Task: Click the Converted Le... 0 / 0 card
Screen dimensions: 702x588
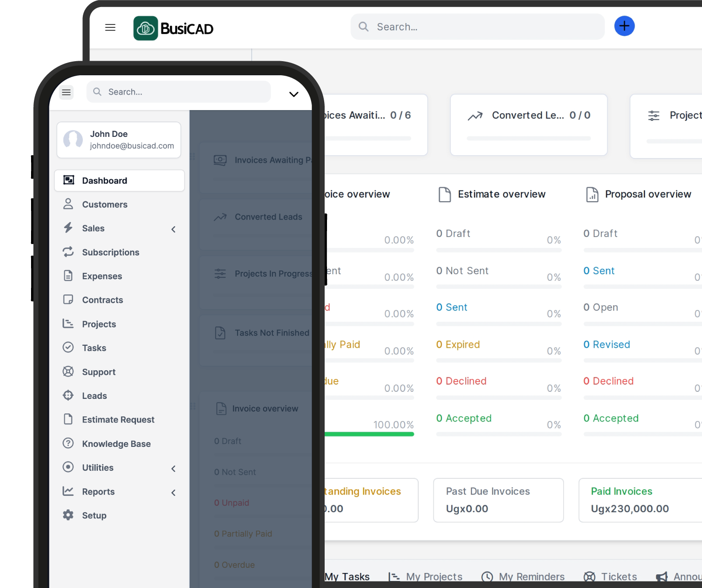Action: click(529, 125)
